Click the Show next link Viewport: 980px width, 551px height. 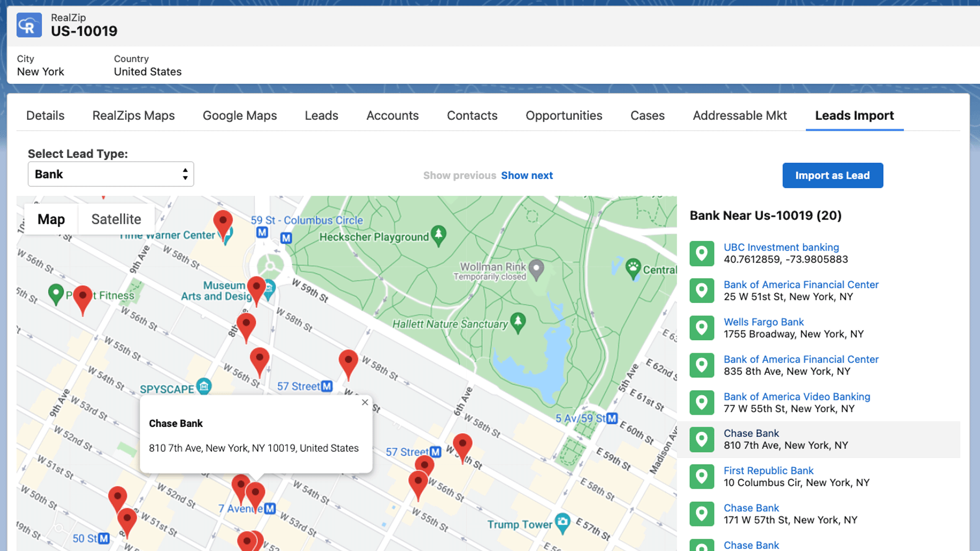[527, 176]
